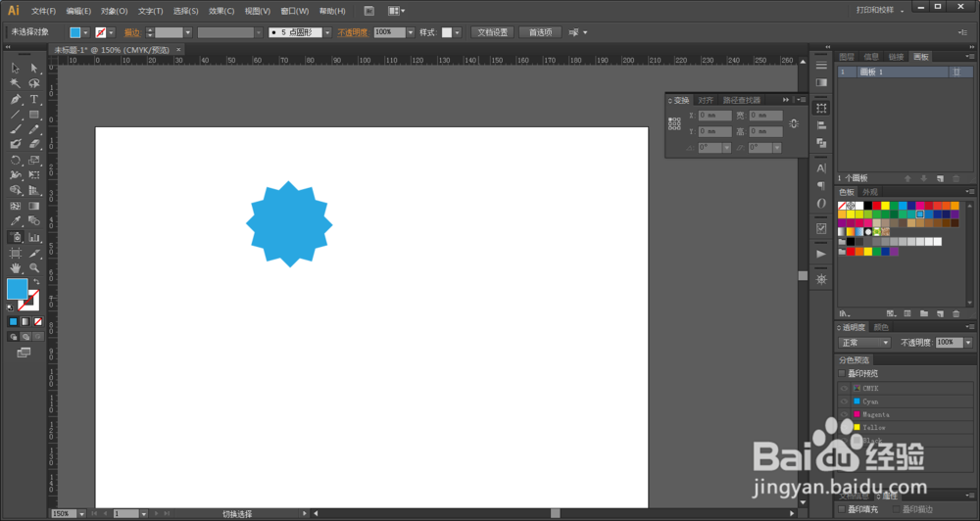Image resolution: width=980 pixels, height=521 pixels.
Task: Select the Hand tool
Action: (x=16, y=268)
